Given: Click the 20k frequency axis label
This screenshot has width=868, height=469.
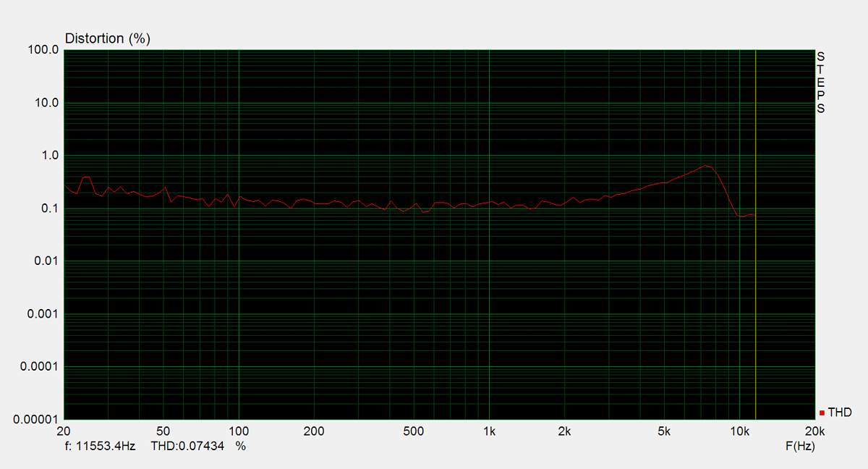Looking at the screenshot, I should (x=814, y=431).
